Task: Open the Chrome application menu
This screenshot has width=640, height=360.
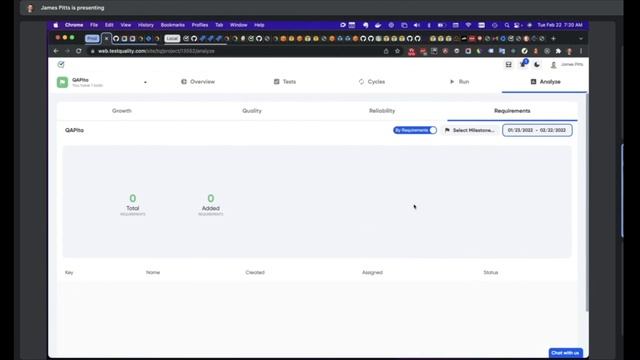Action: [74, 25]
